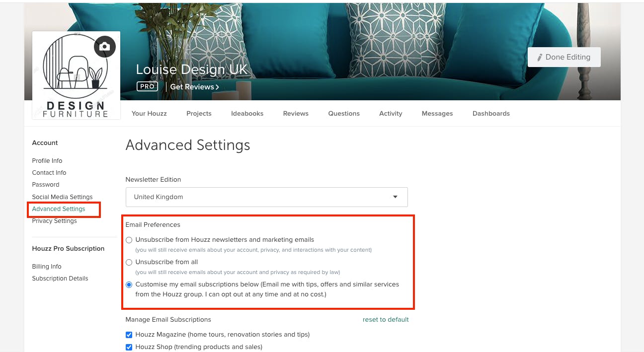The image size is (644, 352).
Task: Go to the Dashboards tab
Action: pyautogui.click(x=491, y=114)
